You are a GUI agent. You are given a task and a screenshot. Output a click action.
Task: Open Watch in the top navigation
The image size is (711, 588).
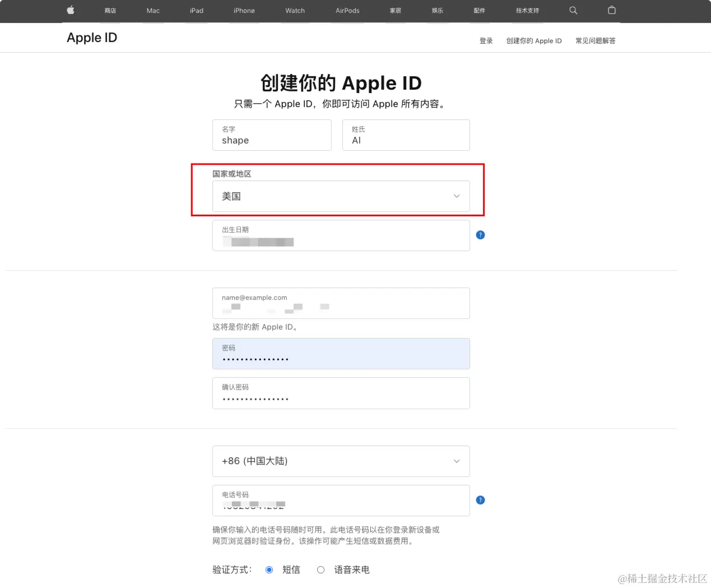(x=295, y=11)
